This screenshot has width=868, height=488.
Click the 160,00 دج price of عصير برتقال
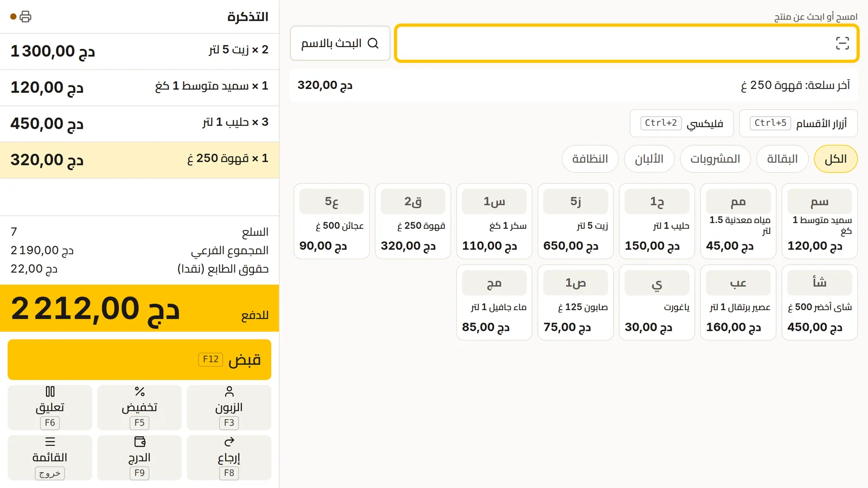pos(733,328)
